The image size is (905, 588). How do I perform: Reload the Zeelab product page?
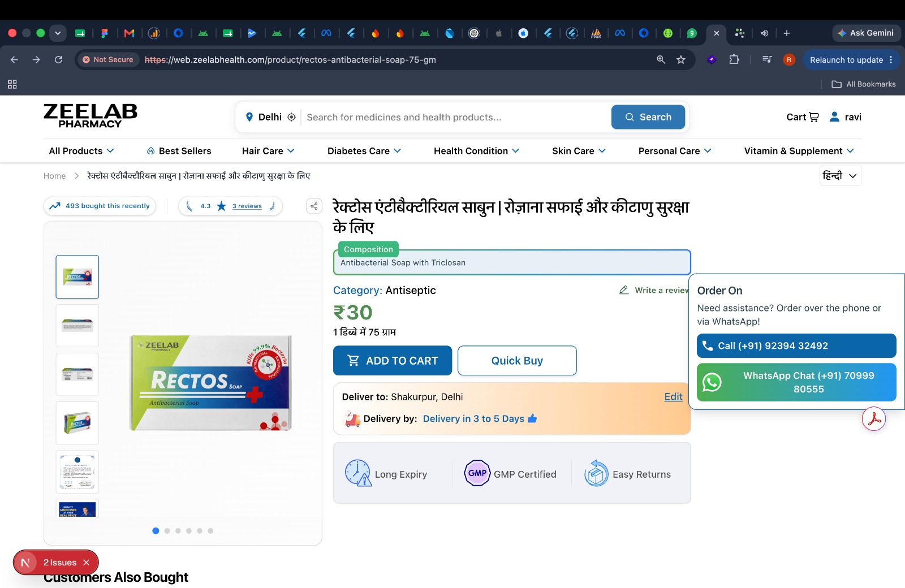(58, 59)
